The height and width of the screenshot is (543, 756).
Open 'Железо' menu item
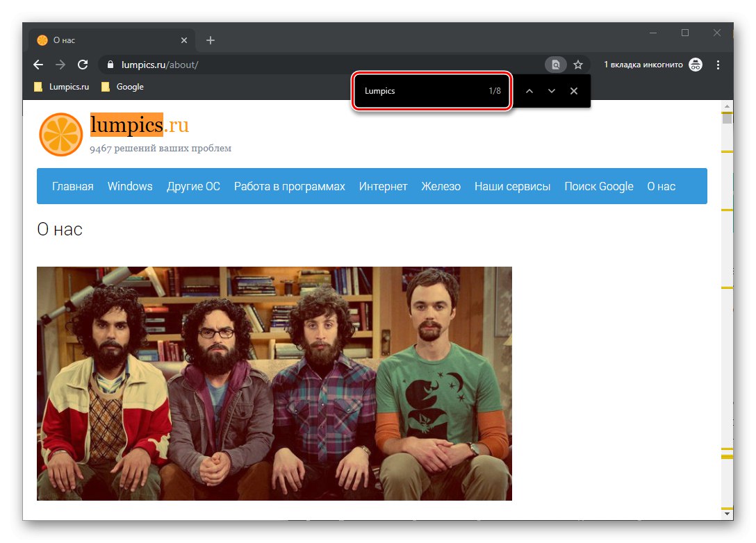[x=441, y=187]
